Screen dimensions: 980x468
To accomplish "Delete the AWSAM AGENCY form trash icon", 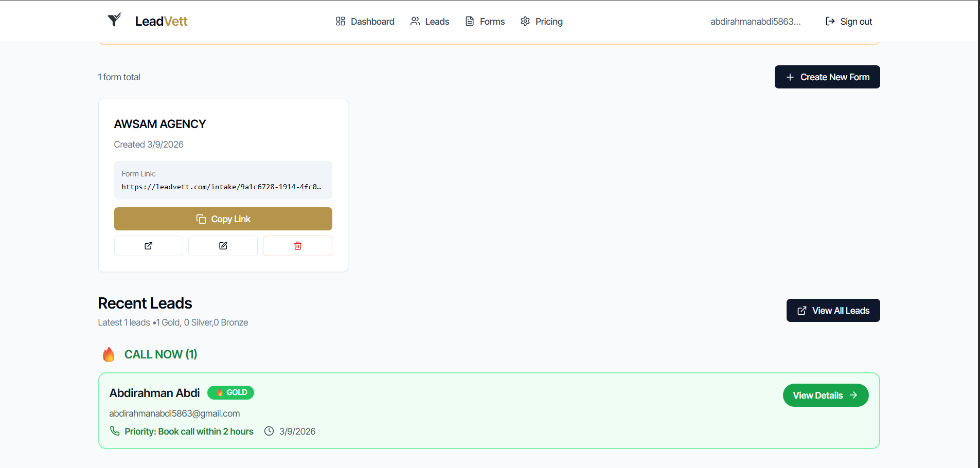I will pyautogui.click(x=297, y=246).
